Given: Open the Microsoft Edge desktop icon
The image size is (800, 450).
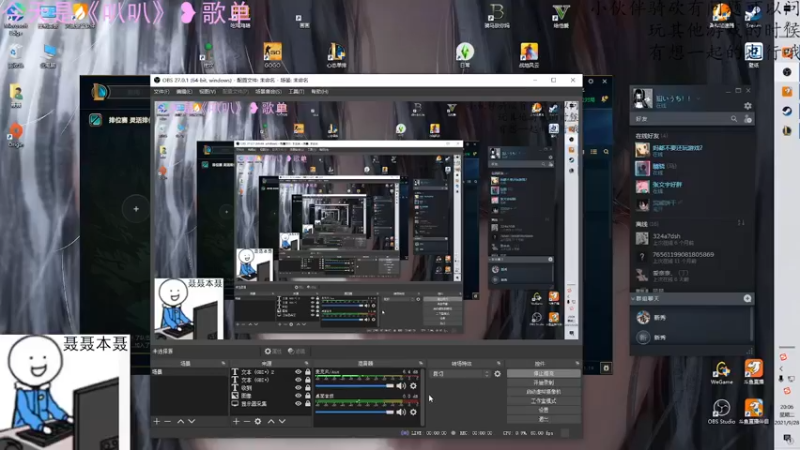Looking at the screenshot, I should click(16, 18).
